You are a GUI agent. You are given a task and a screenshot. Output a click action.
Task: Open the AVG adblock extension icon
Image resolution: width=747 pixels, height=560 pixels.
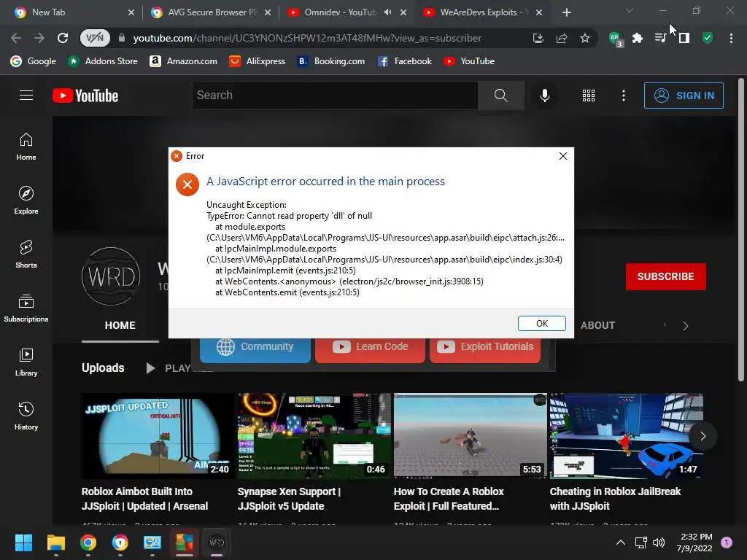coord(616,38)
